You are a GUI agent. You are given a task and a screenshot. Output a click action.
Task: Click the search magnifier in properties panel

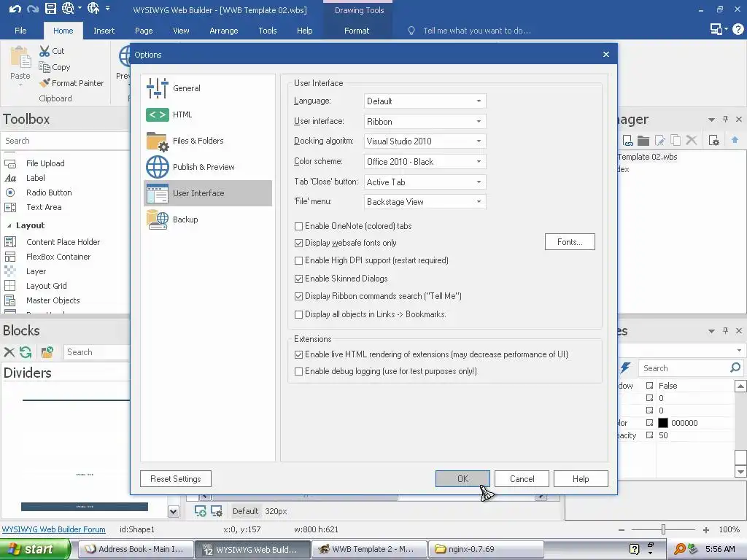click(x=735, y=367)
